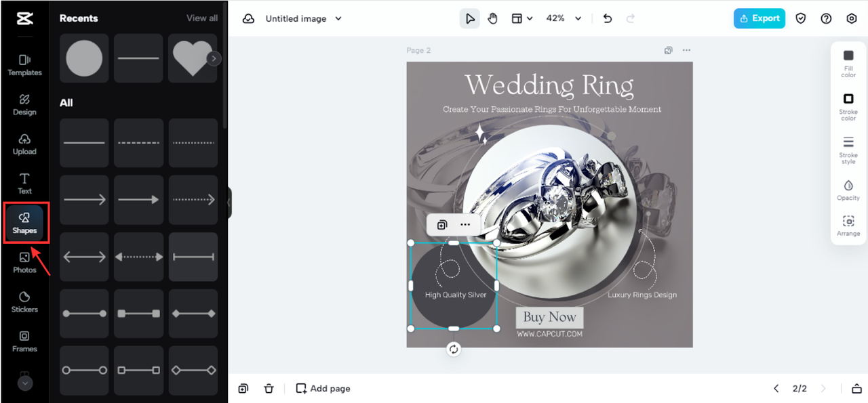Open Page 2 more options menu
The image size is (868, 403).
click(686, 50)
